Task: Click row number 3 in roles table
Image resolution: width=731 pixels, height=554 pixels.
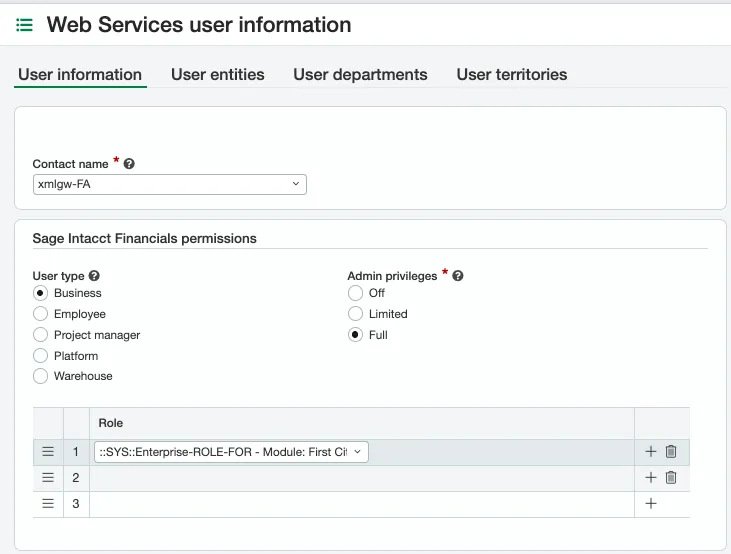Action: click(76, 504)
